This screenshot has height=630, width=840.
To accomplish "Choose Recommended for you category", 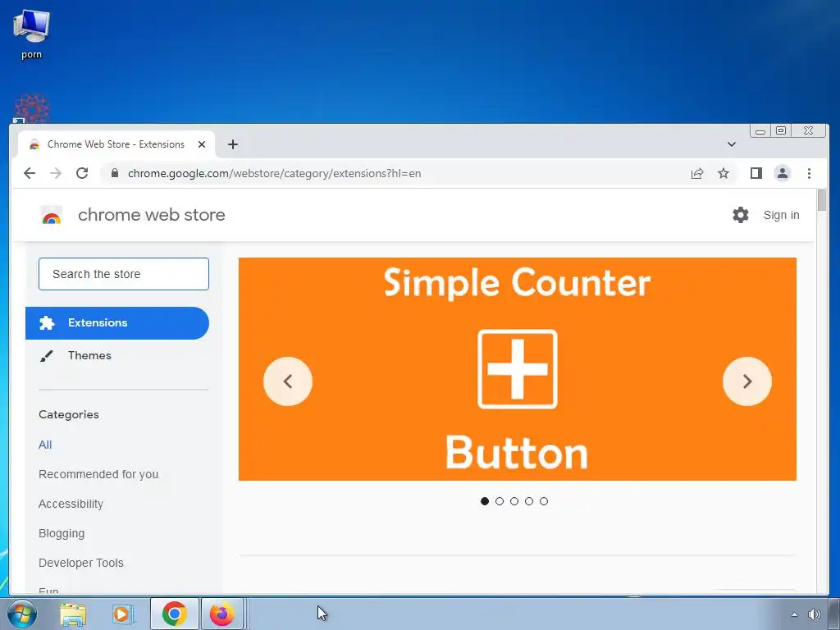I will click(x=98, y=474).
